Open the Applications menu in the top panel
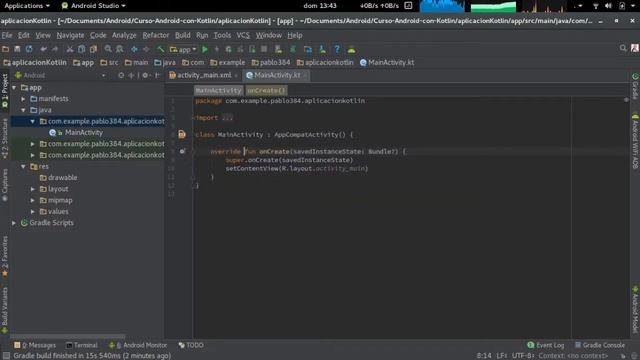The width and height of the screenshot is (640, 360). click(27, 6)
